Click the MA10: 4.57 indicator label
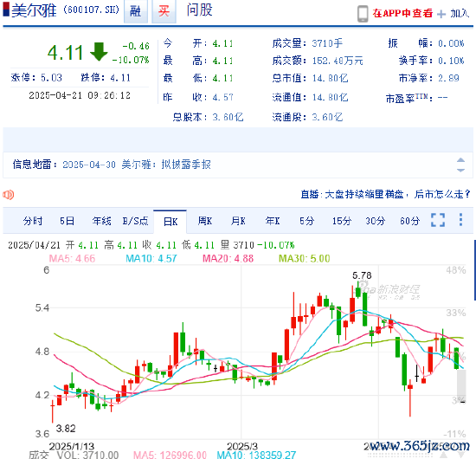The width and height of the screenshot is (476, 459). point(151,258)
